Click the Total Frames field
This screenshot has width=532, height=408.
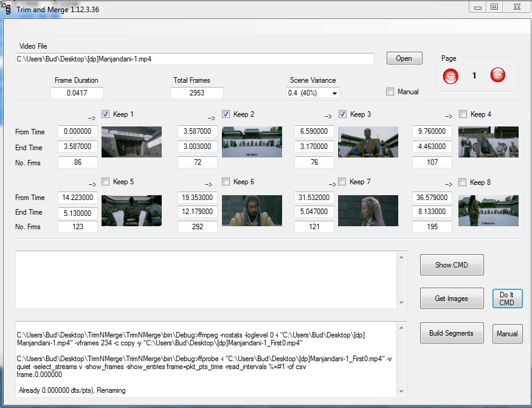tap(197, 93)
